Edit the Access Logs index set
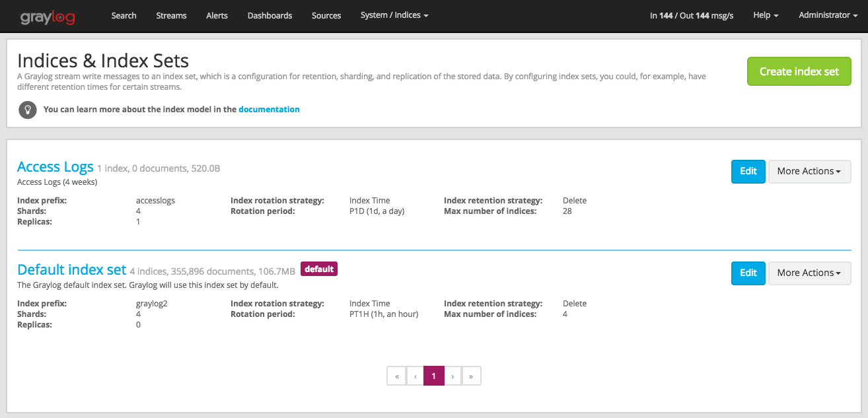Image resolution: width=868 pixels, height=418 pixels. tap(748, 171)
